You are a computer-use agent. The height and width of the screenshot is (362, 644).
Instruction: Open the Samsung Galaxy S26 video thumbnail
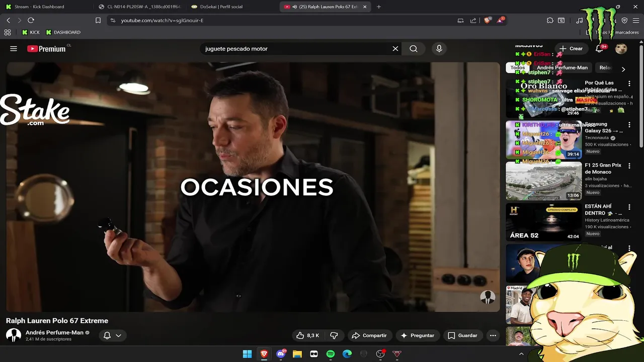point(543,139)
